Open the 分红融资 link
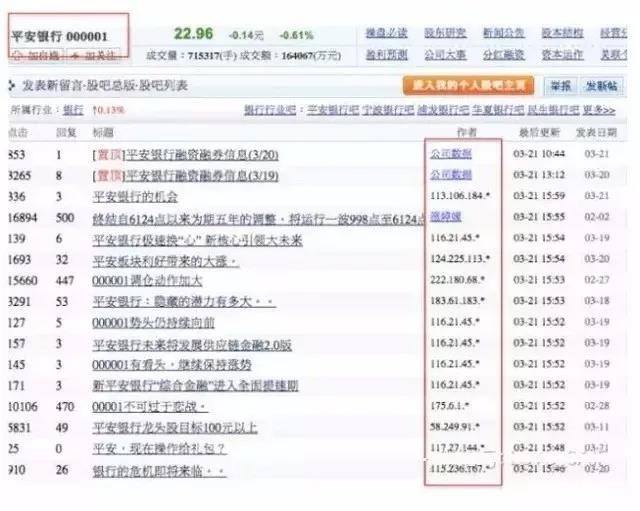 pyautogui.click(x=504, y=55)
